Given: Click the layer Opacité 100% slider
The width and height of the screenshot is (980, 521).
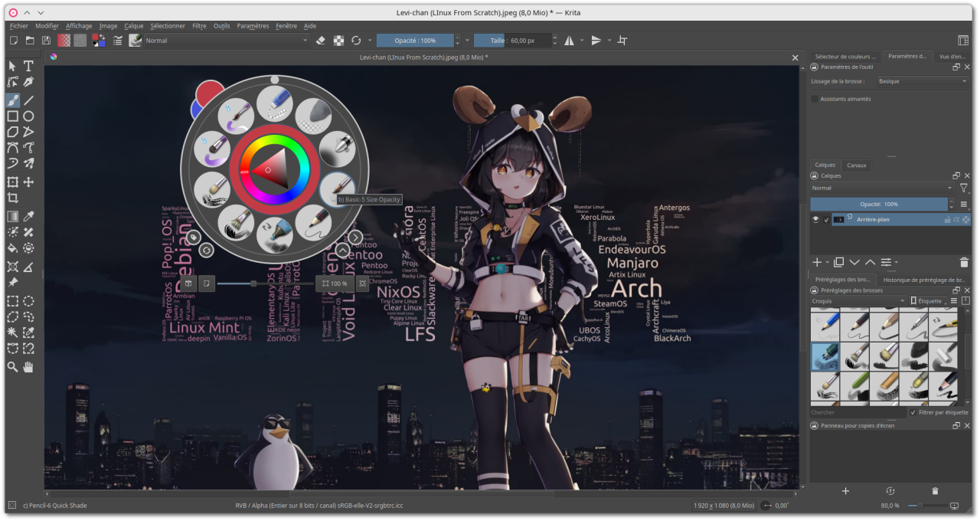Looking at the screenshot, I should click(879, 205).
